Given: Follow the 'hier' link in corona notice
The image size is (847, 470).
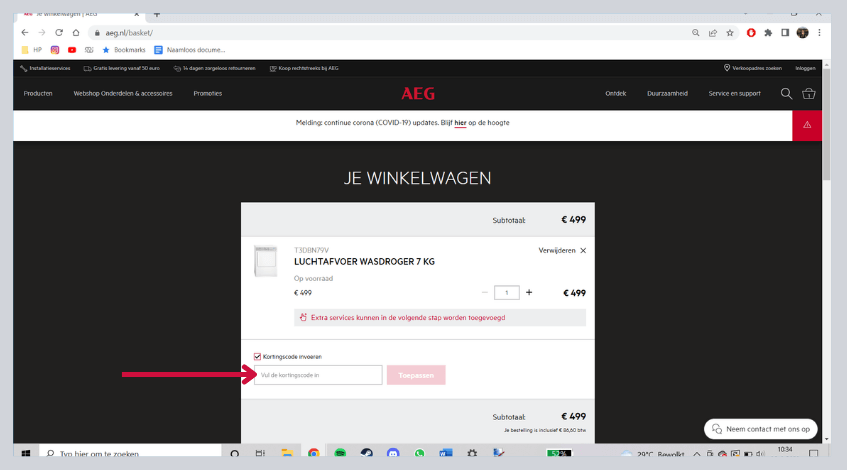Looking at the screenshot, I should [x=460, y=123].
